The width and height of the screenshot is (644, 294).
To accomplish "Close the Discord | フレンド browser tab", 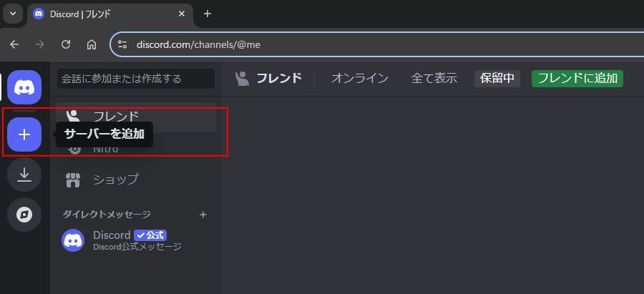I will pos(182,14).
